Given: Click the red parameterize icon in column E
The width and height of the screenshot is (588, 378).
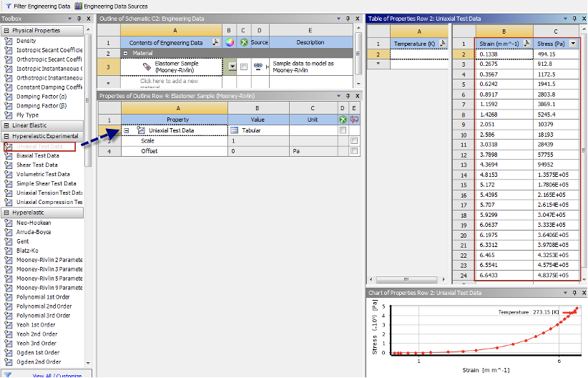Looking at the screenshot, I should tap(354, 120).
